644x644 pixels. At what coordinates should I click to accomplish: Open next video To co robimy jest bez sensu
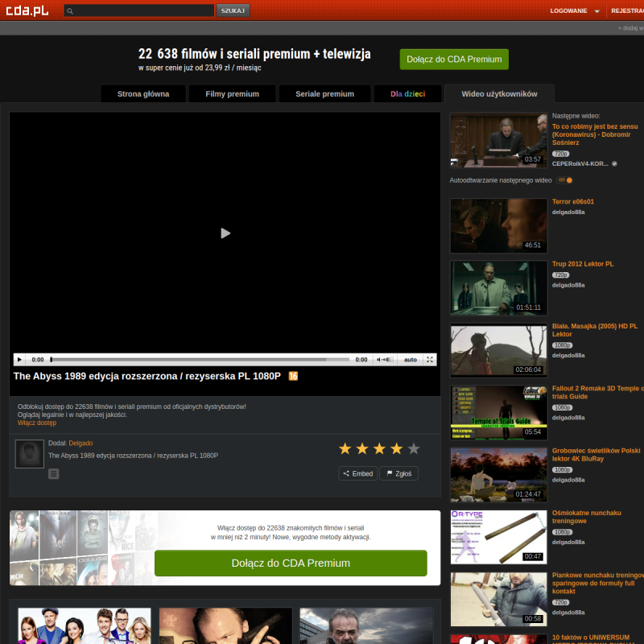click(x=595, y=134)
